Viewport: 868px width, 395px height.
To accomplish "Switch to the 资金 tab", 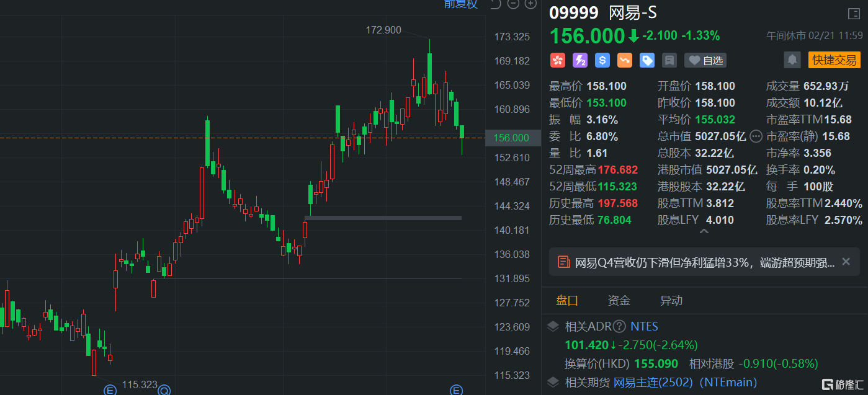I will 619,301.
